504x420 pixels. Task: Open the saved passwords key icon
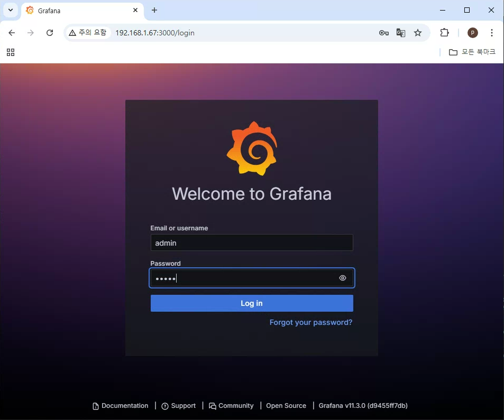pyautogui.click(x=384, y=33)
